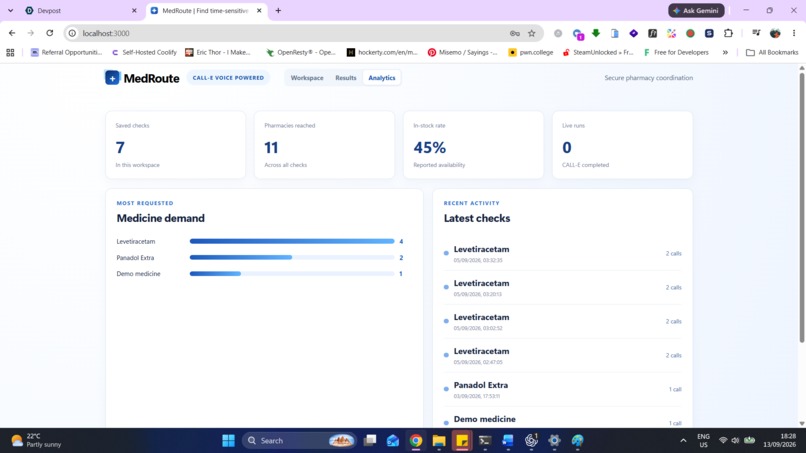Image resolution: width=806 pixels, height=453 pixels.
Task: Open Levetiracetam check from 03:32:35
Action: pos(562,253)
